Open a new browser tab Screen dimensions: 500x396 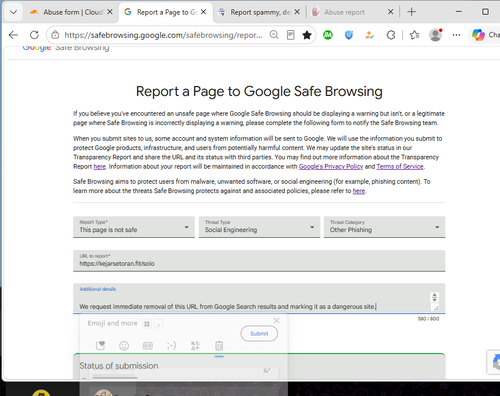click(412, 12)
